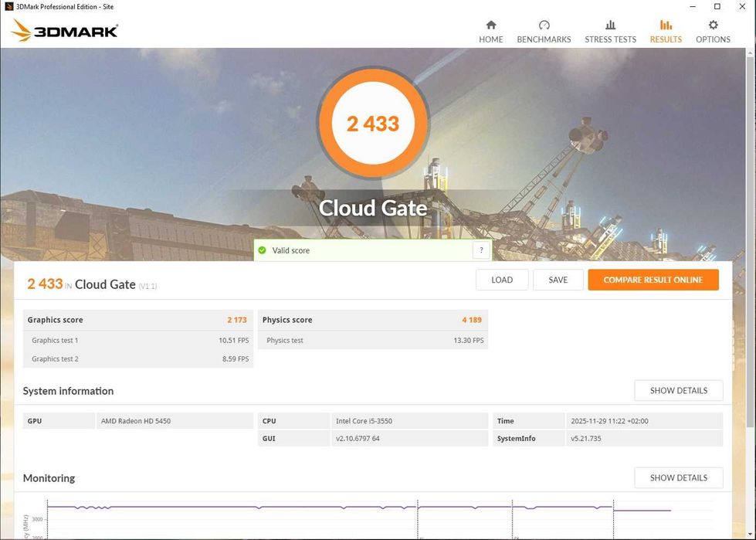The height and width of the screenshot is (540, 756).
Task: Click the System information heading
Action: click(x=68, y=391)
